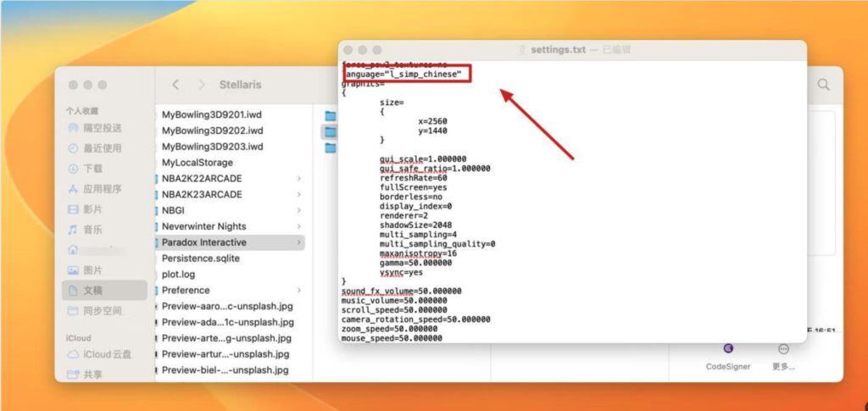
Task: Expand the Paradox Interactive folder chevron
Action: click(298, 242)
